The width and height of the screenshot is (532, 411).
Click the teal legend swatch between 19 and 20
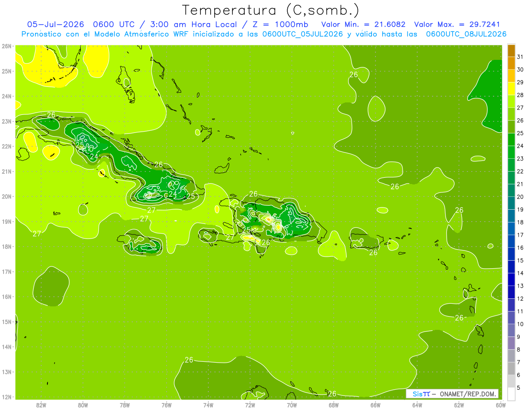point(511,203)
